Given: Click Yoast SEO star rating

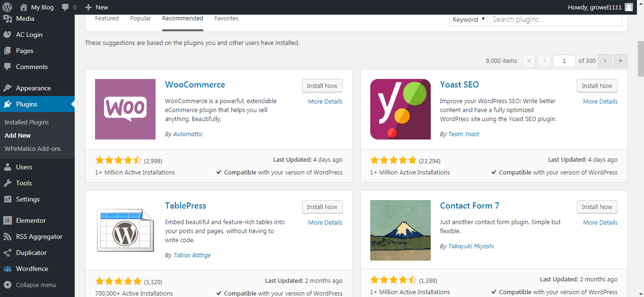Looking at the screenshot, I should pos(393,160).
